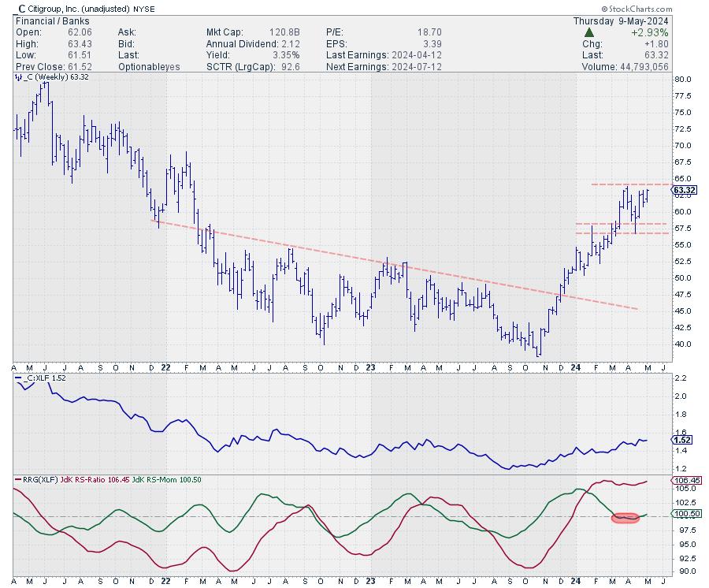Click the 24 year marker on time axis
Image resolution: width=709 pixels, height=588 pixels.
click(x=575, y=367)
